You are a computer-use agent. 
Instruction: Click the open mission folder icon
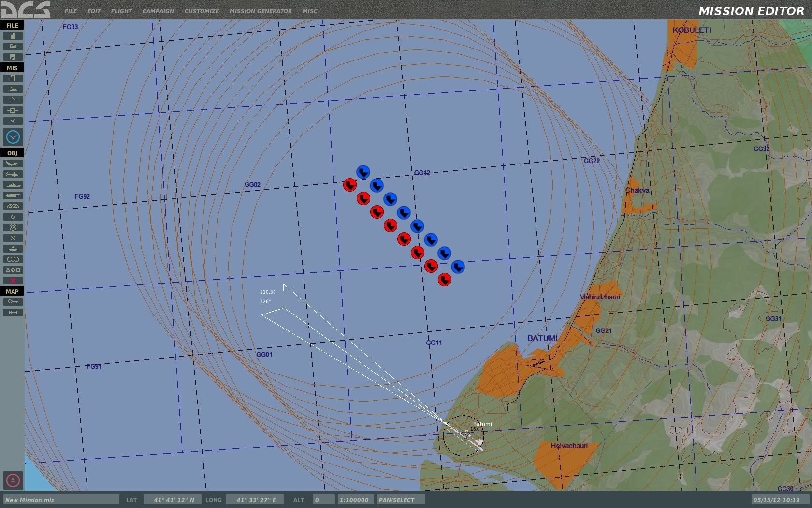click(13, 46)
